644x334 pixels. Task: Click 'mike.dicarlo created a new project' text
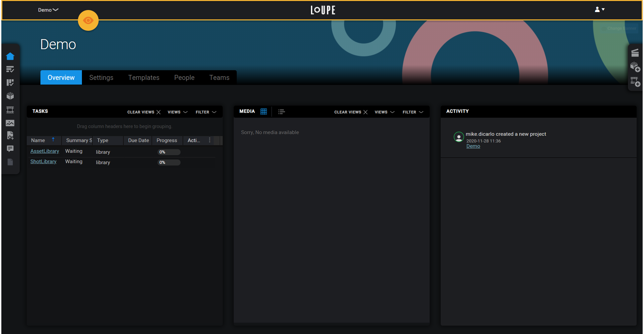pos(506,134)
